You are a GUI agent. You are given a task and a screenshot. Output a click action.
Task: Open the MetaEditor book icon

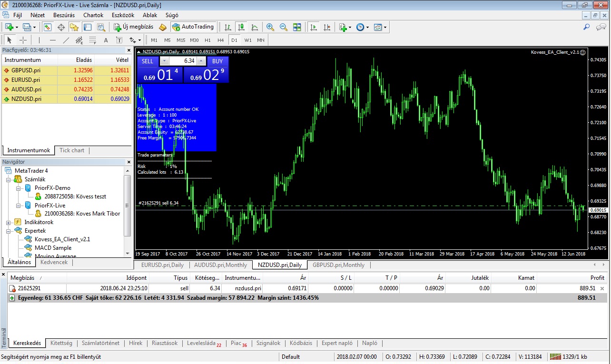[163, 27]
